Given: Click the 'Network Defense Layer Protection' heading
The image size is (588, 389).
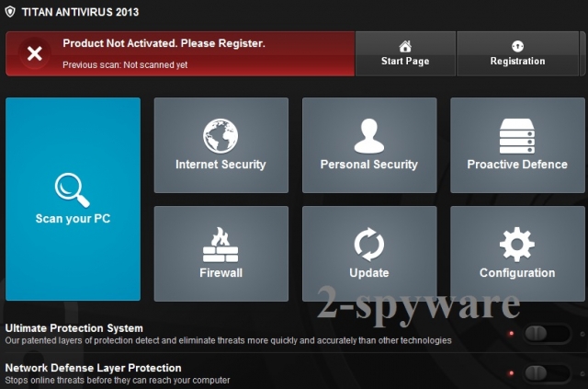Looking at the screenshot, I should 93,368.
